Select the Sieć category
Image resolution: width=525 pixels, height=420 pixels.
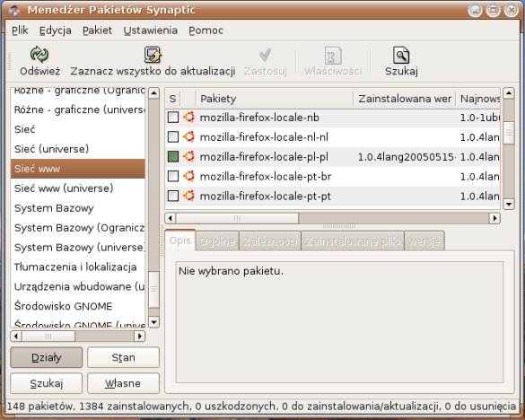78,129
